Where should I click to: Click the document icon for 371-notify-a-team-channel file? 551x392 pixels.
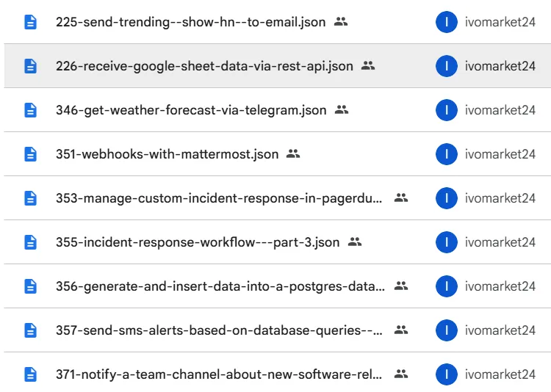click(30, 374)
